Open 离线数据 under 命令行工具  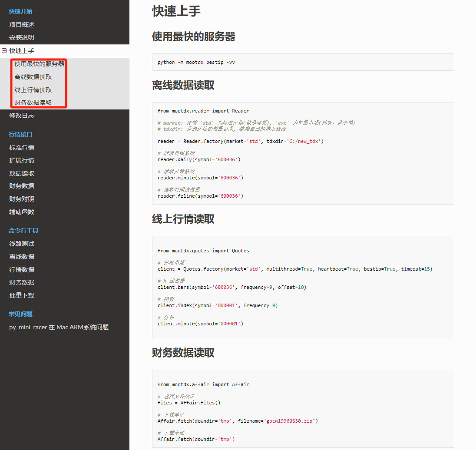[22, 257]
